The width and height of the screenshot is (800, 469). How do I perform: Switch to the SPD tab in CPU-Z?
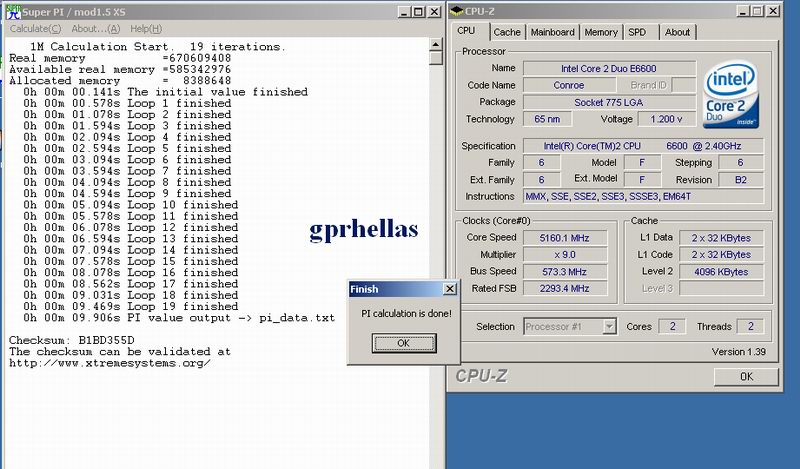(637, 32)
